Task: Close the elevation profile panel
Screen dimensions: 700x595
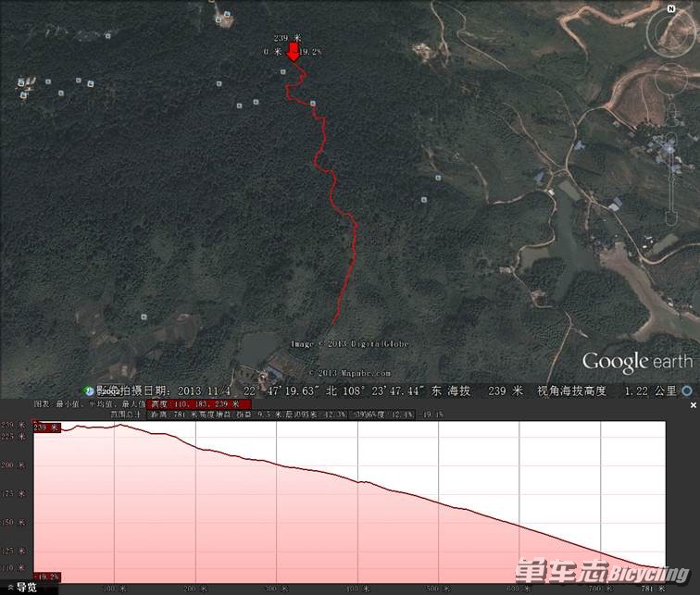Action: [694, 405]
